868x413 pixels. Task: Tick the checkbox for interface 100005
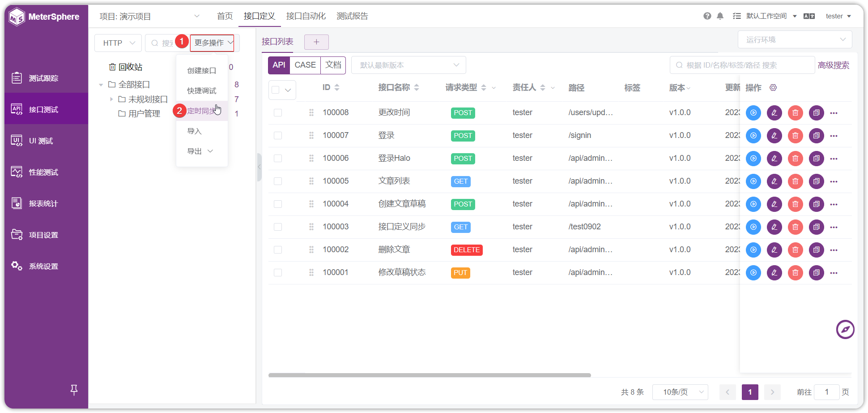(x=278, y=181)
